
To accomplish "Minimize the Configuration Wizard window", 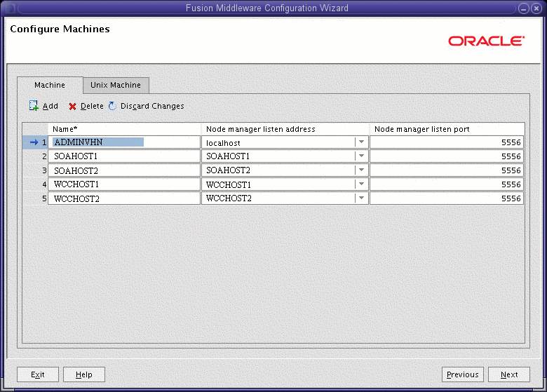I will coord(524,8).
